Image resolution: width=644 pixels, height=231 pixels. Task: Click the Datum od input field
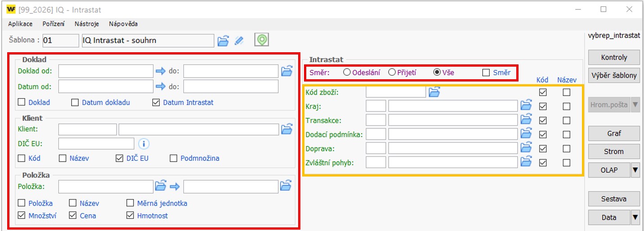[x=106, y=86]
